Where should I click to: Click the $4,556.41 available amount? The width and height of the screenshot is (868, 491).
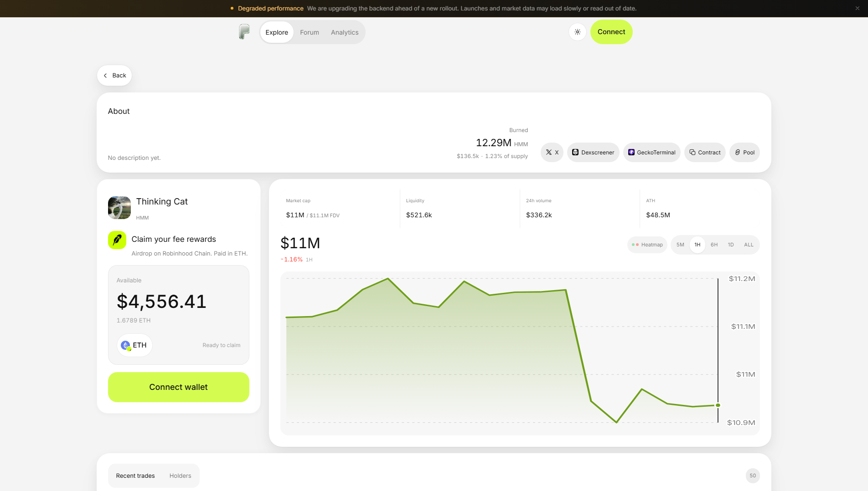(161, 302)
